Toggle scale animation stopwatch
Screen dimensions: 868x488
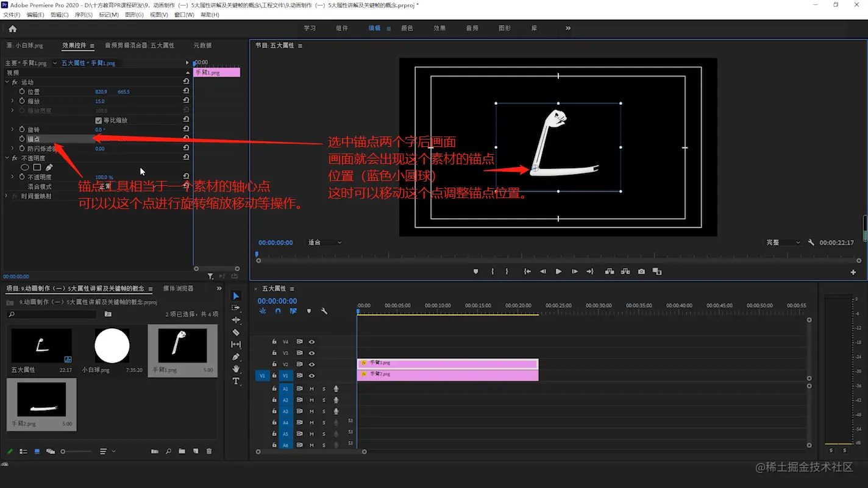22,101
